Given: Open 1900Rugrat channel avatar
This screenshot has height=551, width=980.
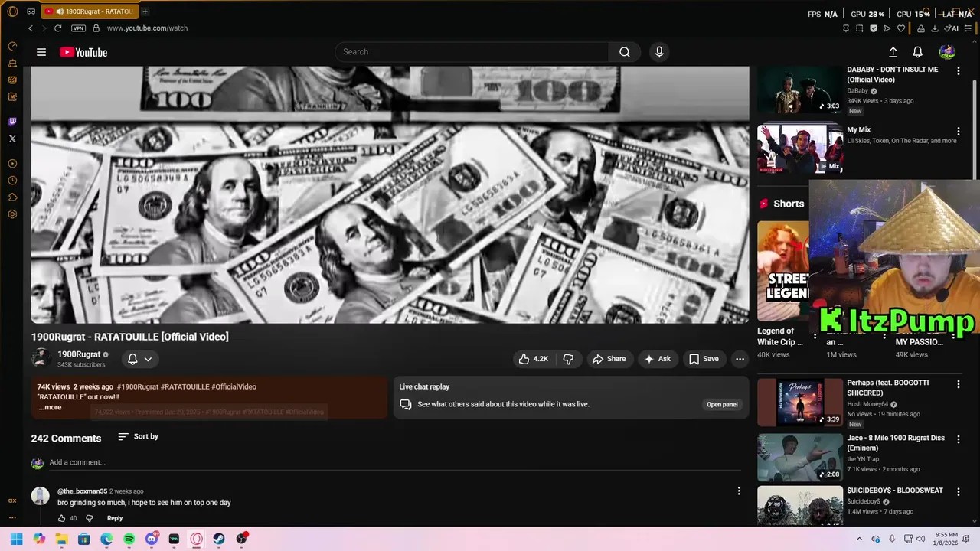Looking at the screenshot, I should [41, 358].
